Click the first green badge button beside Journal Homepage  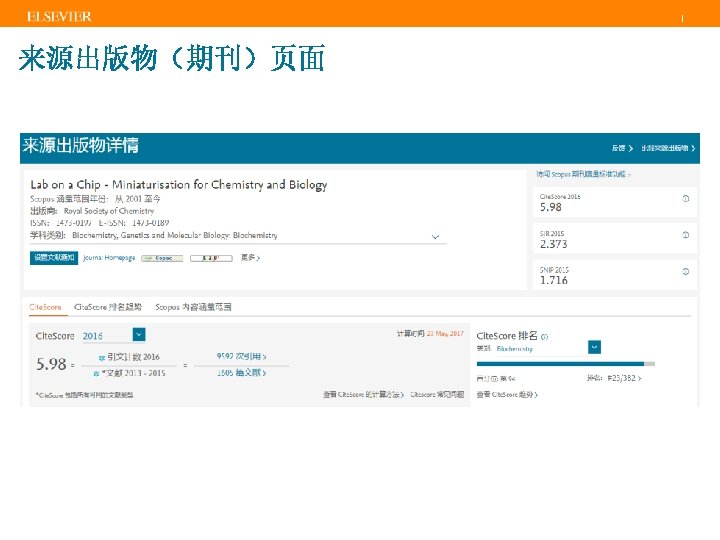[162, 258]
